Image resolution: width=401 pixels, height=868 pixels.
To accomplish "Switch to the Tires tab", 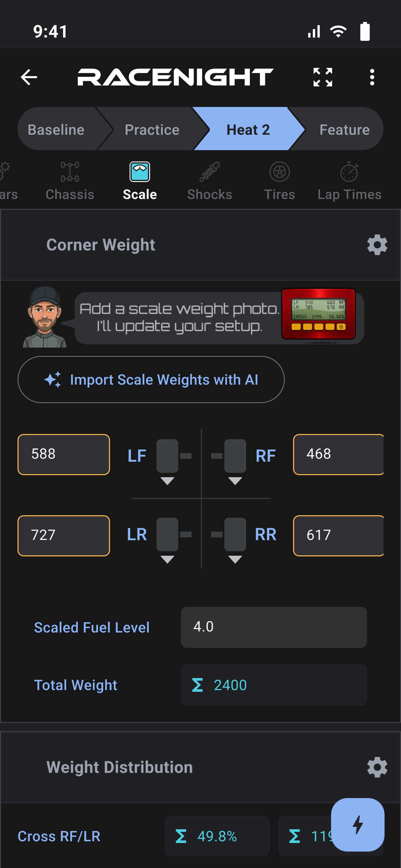I will click(x=280, y=182).
